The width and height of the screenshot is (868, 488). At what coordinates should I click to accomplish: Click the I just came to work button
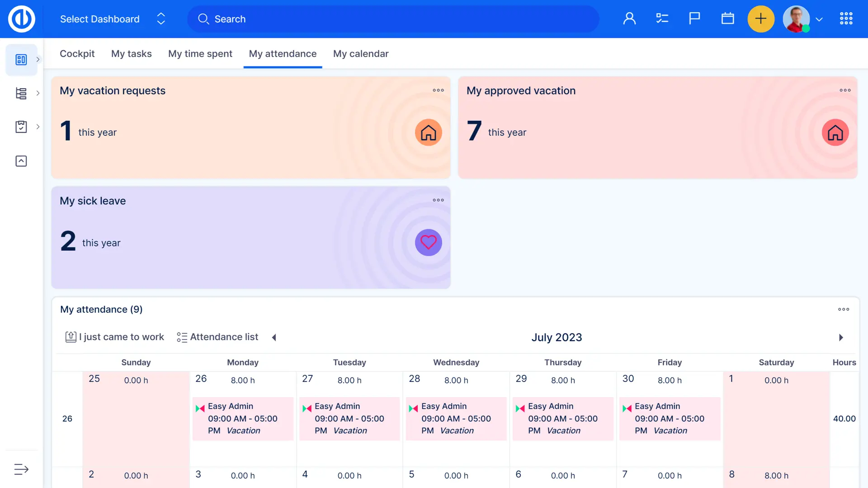click(115, 337)
